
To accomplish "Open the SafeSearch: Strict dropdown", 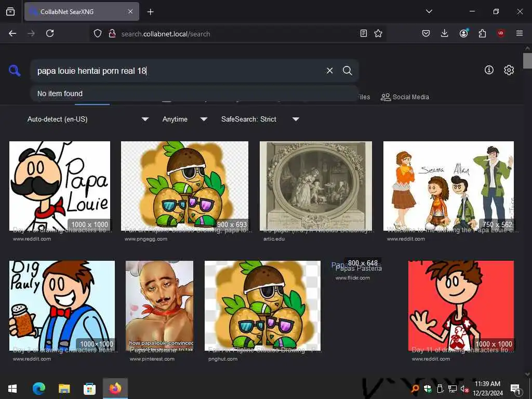I will tap(260, 119).
